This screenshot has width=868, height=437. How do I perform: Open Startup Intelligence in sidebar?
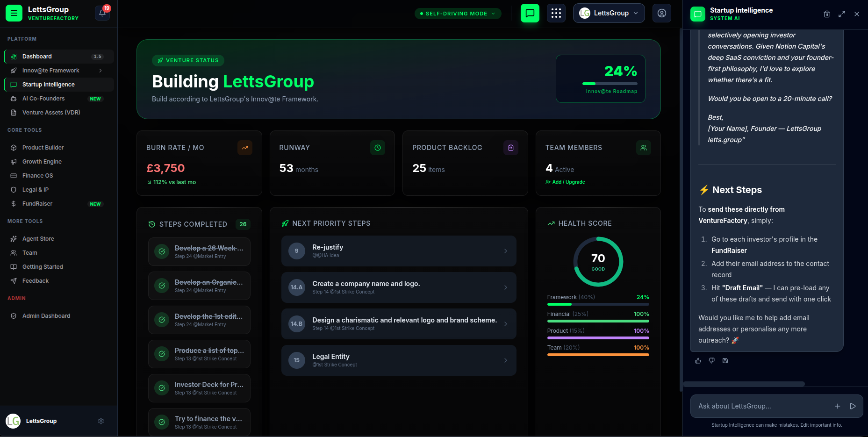pyautogui.click(x=59, y=85)
